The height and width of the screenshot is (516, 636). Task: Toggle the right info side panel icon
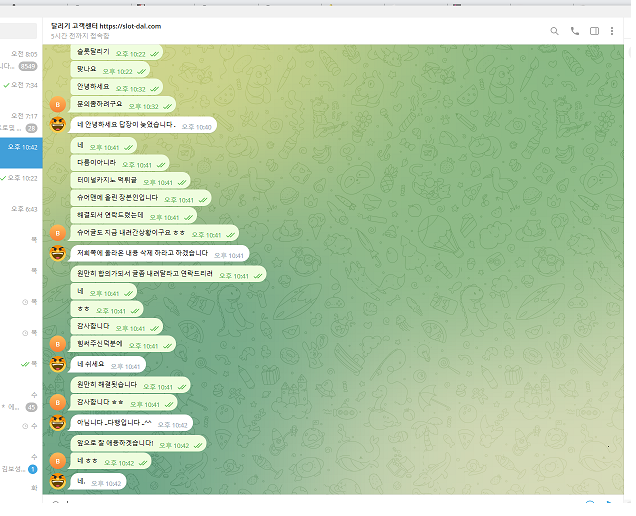pyautogui.click(x=594, y=31)
